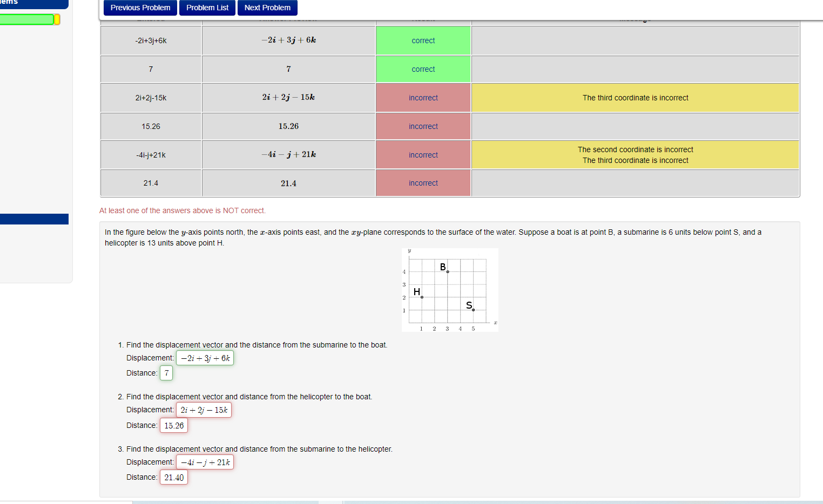Select entered answer cell "2i+2j-15k"
Image resolution: width=823 pixels, height=504 pixels.
(151, 98)
